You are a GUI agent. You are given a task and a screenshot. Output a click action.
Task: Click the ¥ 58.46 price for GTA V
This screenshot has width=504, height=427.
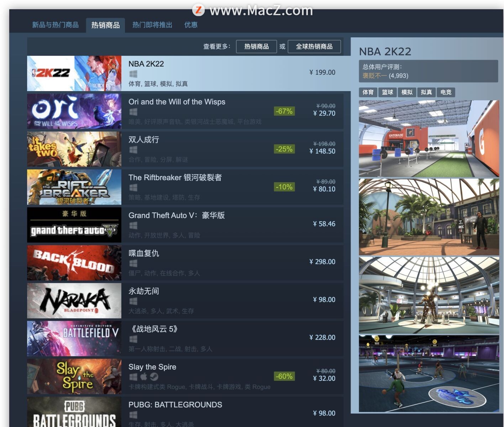[x=324, y=224]
